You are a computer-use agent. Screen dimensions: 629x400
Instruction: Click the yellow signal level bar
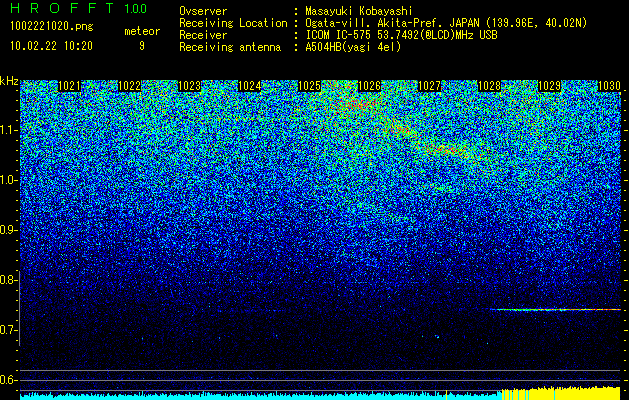[x=562, y=394]
